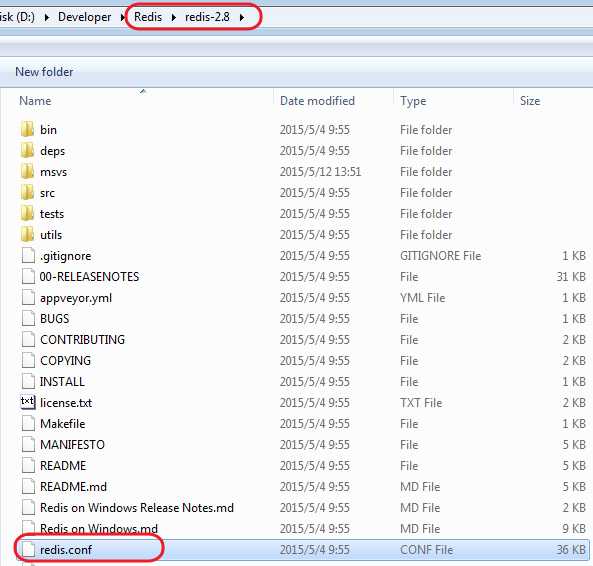
Task: Select the README.md file icon
Action: (x=28, y=487)
